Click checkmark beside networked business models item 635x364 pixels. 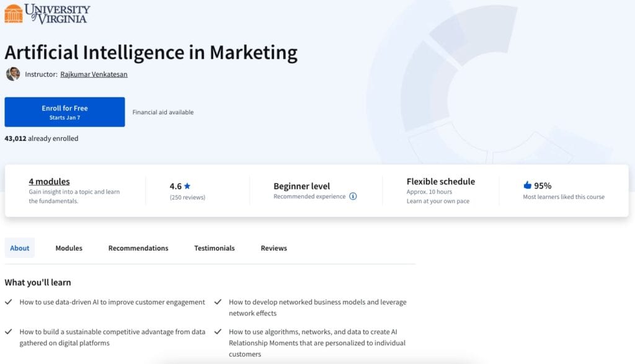[218, 301]
